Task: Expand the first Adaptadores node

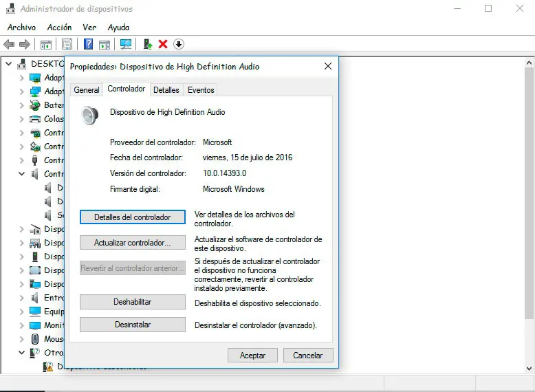Action: coord(21,78)
